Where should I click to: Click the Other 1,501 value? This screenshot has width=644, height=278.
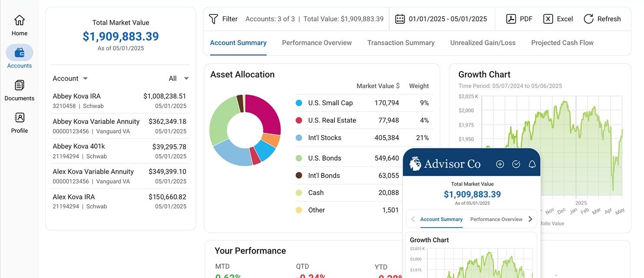390,210
